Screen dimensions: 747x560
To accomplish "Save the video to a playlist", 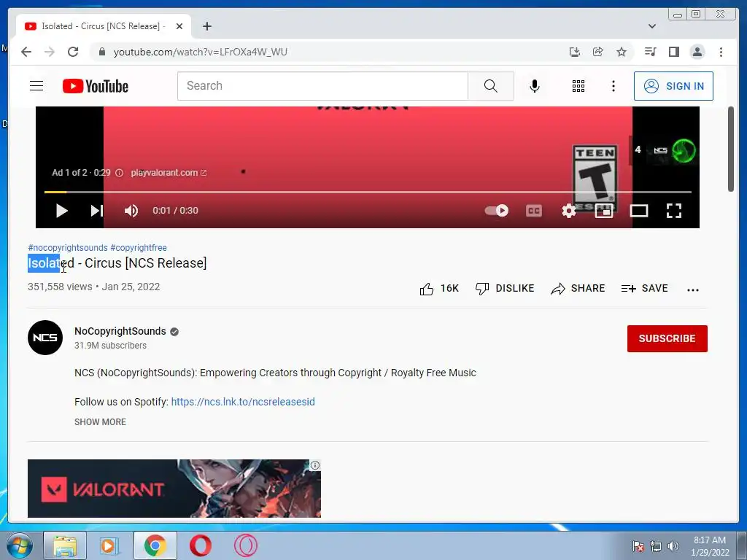I will click(645, 289).
